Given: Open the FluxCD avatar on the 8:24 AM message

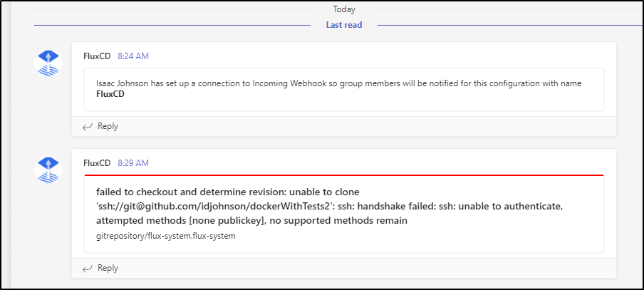Looking at the screenshot, I should (48, 64).
